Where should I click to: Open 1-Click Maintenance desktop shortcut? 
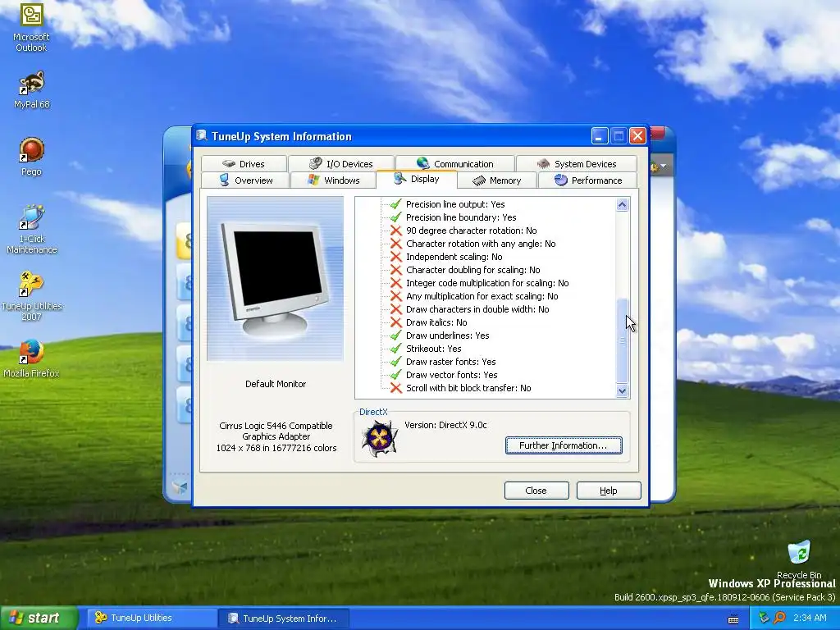click(31, 230)
